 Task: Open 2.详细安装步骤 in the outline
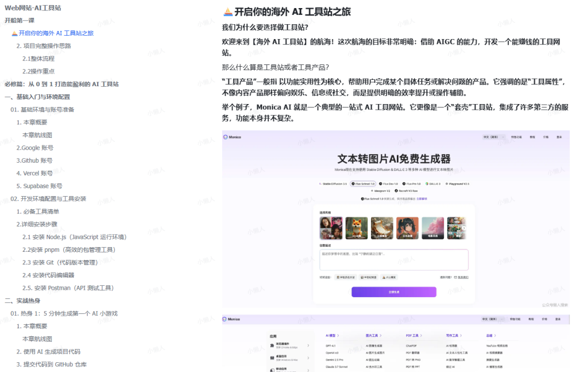[x=37, y=225]
